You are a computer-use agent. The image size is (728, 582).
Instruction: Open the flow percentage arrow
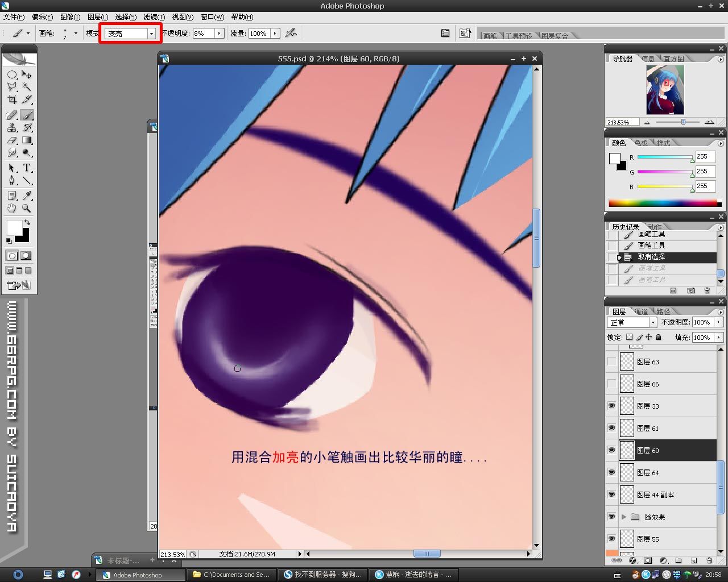click(x=275, y=34)
